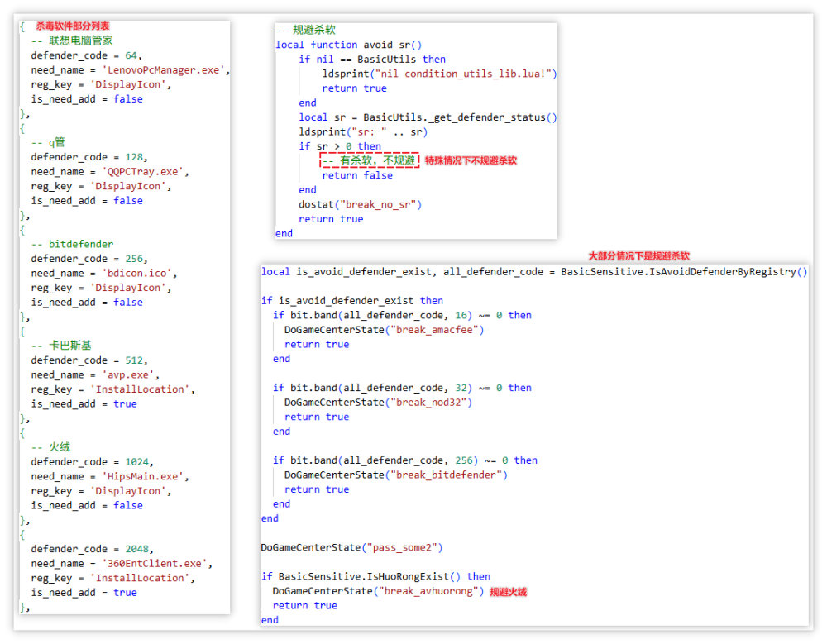Screen dimensions: 827x644
Task: Click the red heading 杀毒软件部分列表
Action: [72, 26]
